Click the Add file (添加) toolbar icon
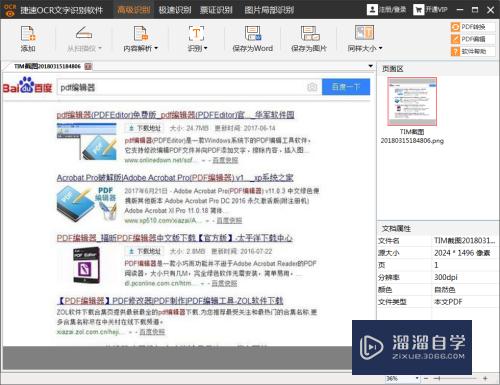The width and height of the screenshot is (500, 385). [28, 34]
